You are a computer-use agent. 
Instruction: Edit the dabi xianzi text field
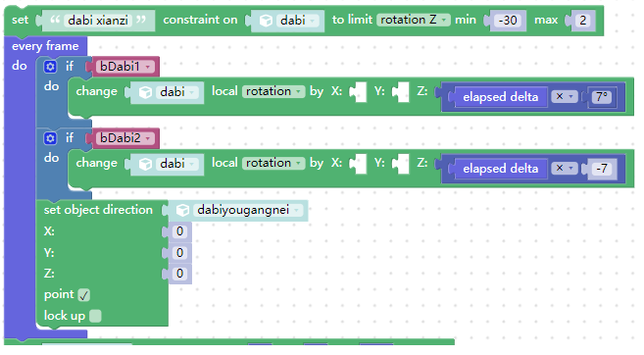[98, 21]
